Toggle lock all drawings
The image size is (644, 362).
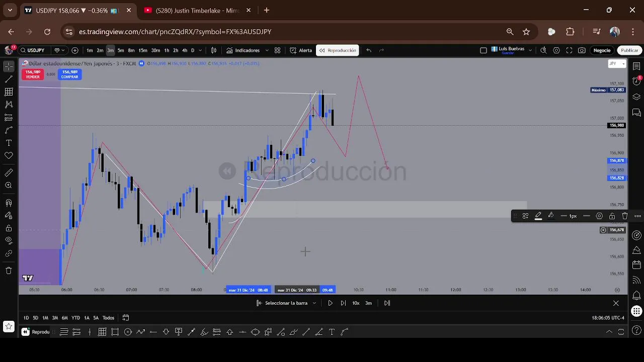(9, 228)
